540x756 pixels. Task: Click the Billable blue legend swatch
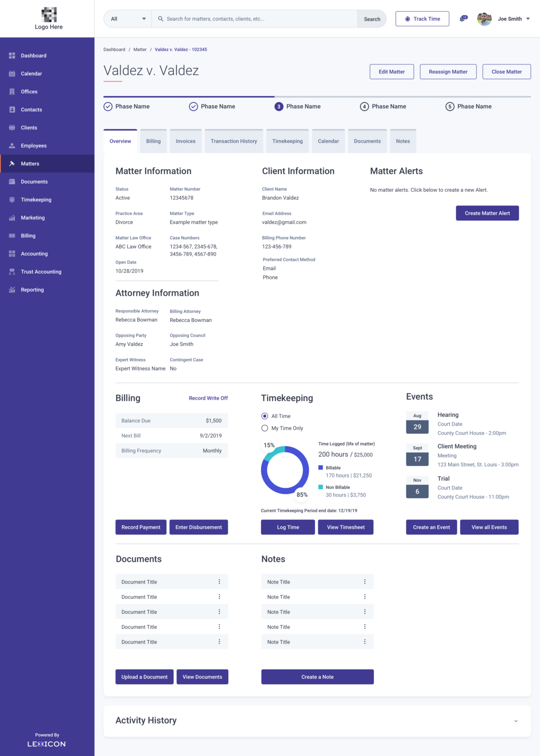[321, 468]
